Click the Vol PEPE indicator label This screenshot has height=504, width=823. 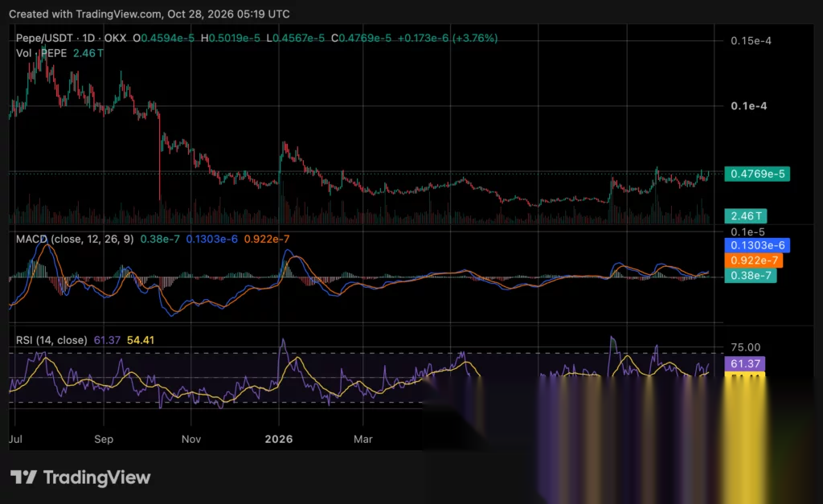point(42,53)
